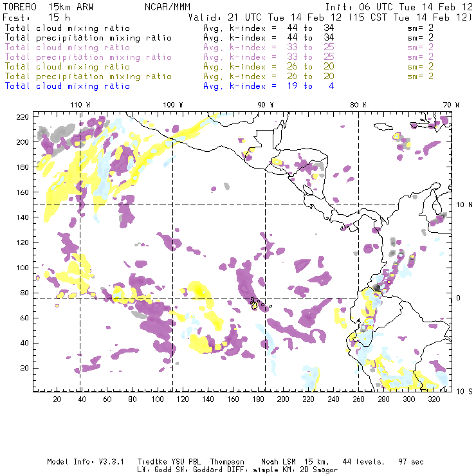Pick olive 'Total cloud mixing ratio' legend label
This screenshot has width=476, height=476.
[x=68, y=66]
